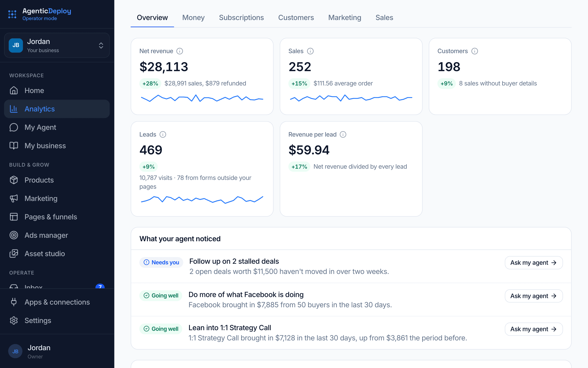Viewport: 588px width, 368px height.
Task: Click the '8 sales without buyer details' text
Action: [x=498, y=83]
